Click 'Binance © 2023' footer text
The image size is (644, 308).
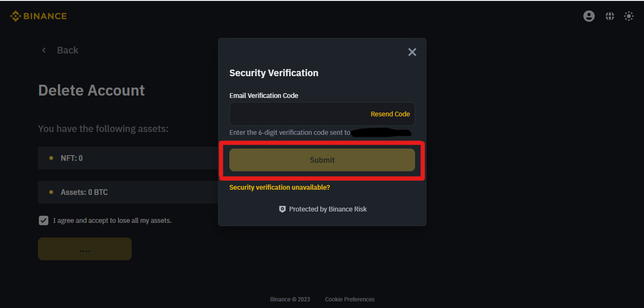click(290, 299)
